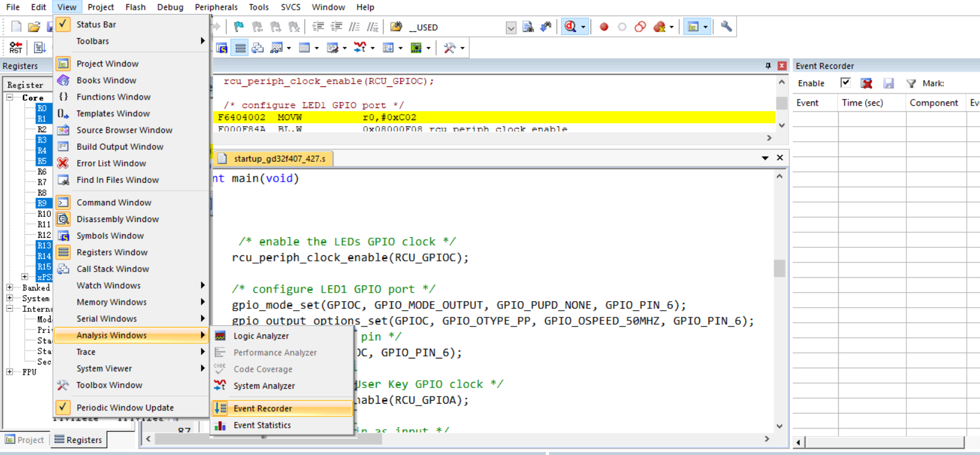Open dropdown arrow next to Debug Session icon
This screenshot has width=980, height=455.
[x=583, y=27]
